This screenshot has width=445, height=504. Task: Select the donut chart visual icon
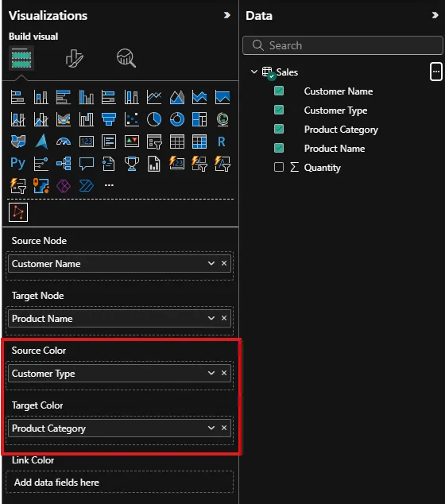[176, 119]
